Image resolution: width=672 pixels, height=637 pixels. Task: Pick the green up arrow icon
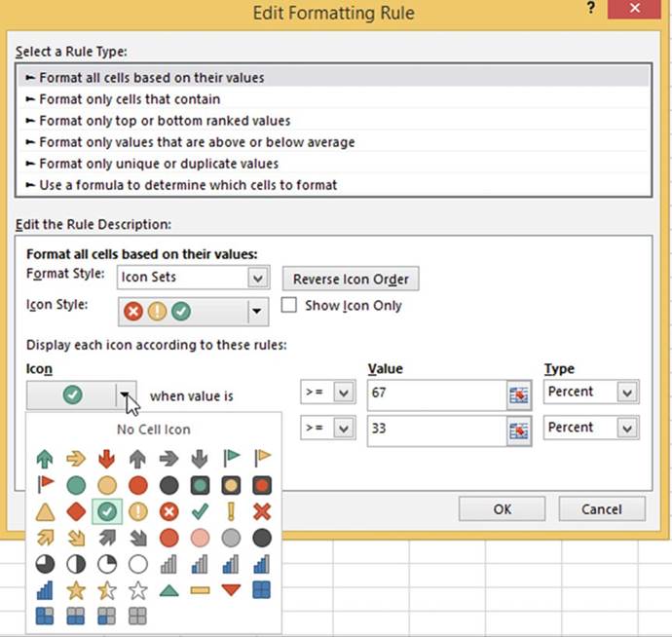pyautogui.click(x=45, y=458)
